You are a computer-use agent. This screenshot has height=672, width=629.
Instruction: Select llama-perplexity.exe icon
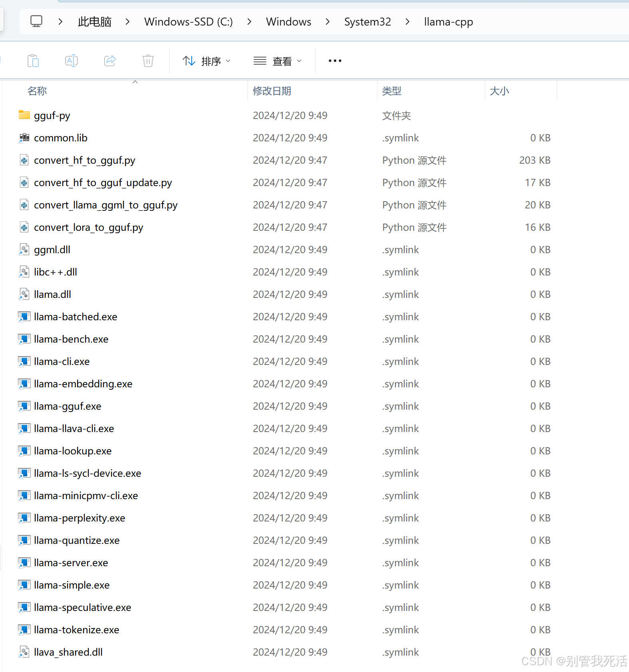coord(24,518)
